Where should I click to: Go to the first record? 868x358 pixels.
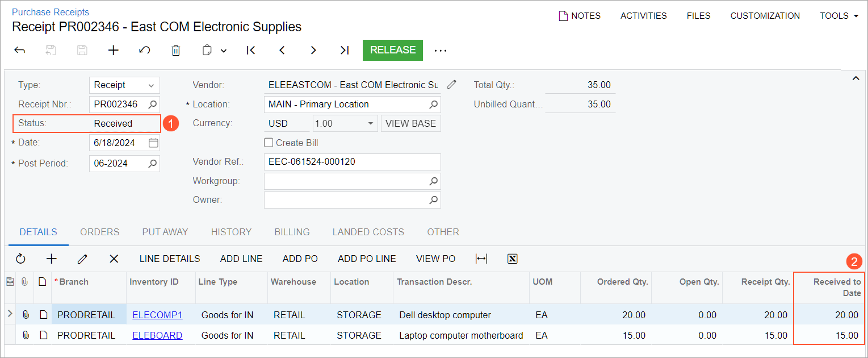(x=250, y=51)
